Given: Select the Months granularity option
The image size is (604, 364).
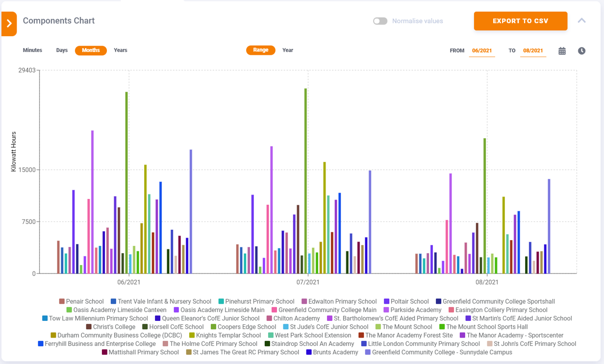Looking at the screenshot, I should tap(91, 50).
